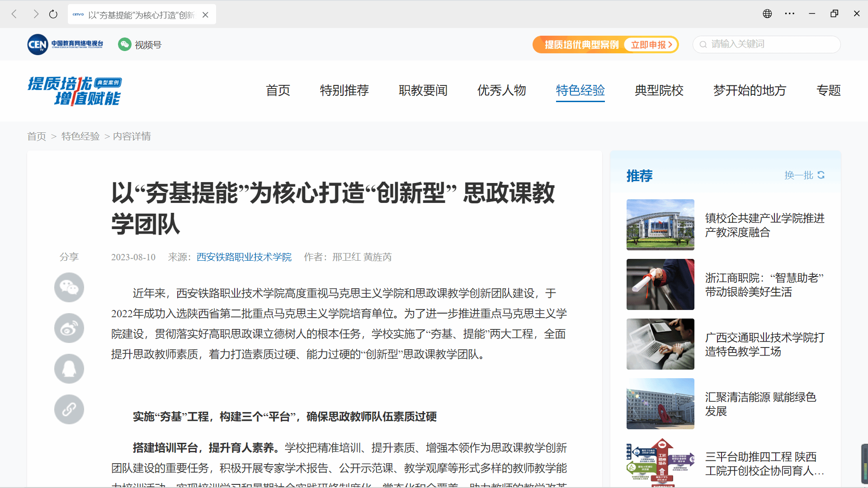
Task: Click 西安铁路职业技术学院 source link
Action: pyautogui.click(x=244, y=257)
